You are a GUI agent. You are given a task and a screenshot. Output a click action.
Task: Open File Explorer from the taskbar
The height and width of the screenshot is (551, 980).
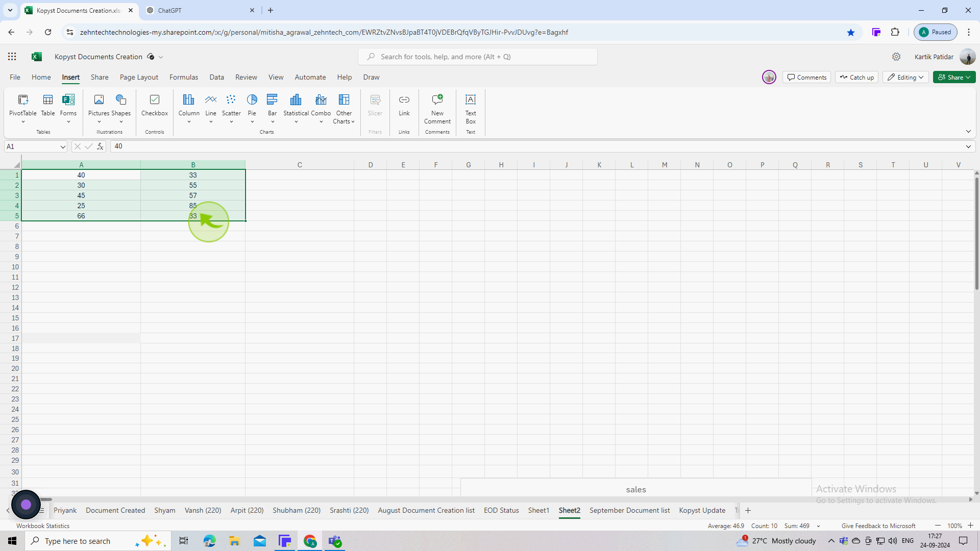(234, 541)
